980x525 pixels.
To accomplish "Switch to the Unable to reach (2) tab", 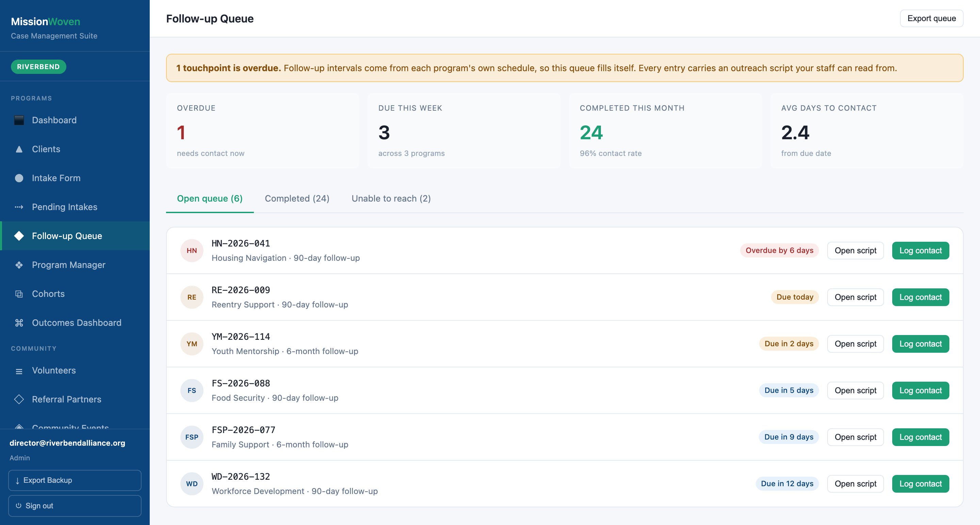I will pyautogui.click(x=391, y=198).
